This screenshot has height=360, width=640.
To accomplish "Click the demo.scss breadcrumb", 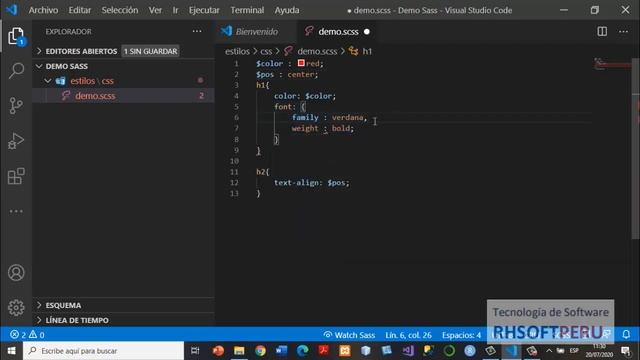I will click(x=317, y=51).
